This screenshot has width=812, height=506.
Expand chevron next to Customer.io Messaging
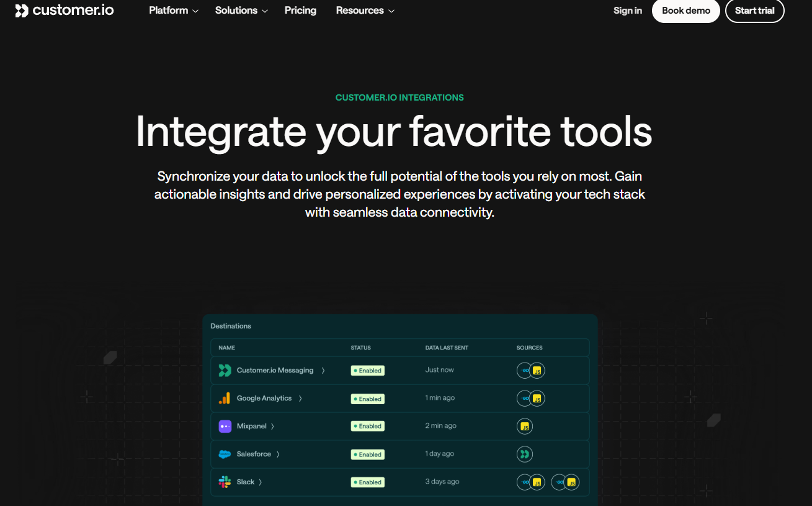point(323,371)
